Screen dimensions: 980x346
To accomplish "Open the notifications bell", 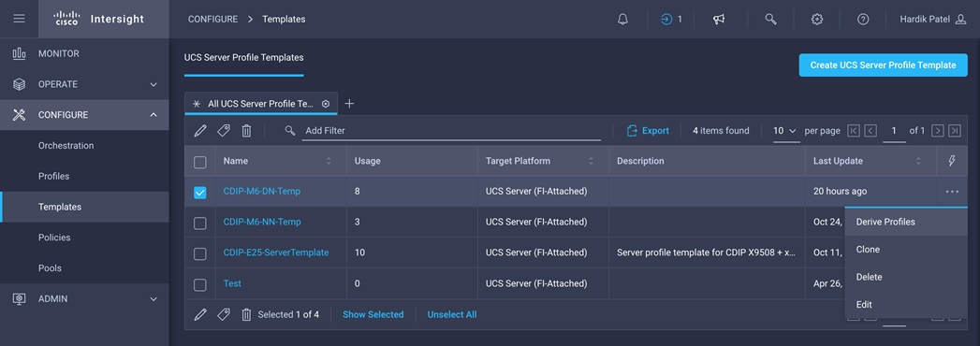I will click(622, 20).
